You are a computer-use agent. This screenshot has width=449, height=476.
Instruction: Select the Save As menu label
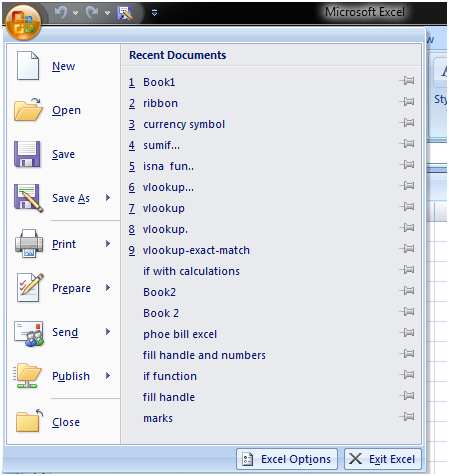71,198
